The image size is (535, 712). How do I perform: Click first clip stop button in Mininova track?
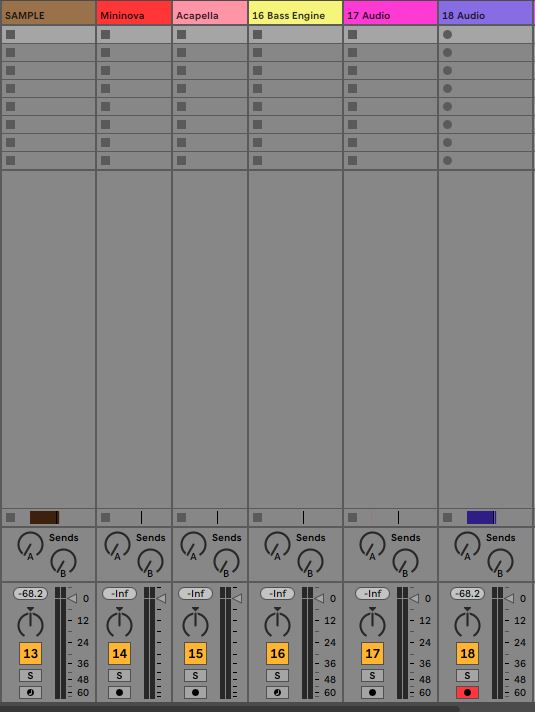click(x=105, y=35)
